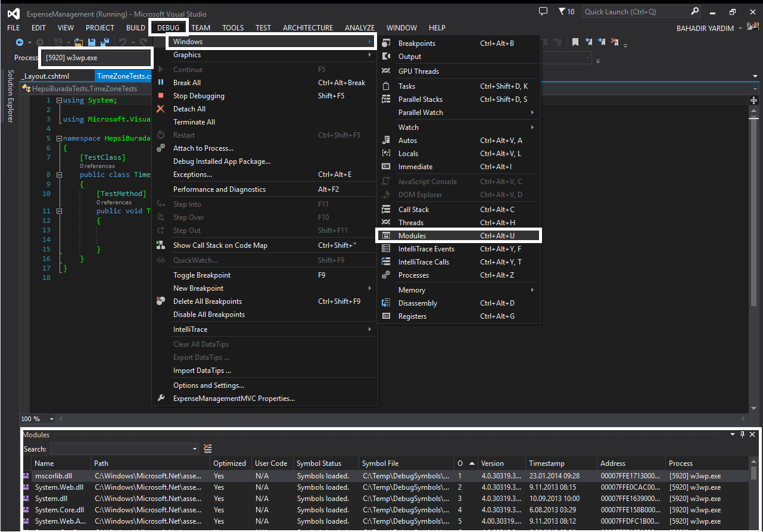
Task: Click the Save All toolbar icon
Action: pyautogui.click(x=105, y=42)
